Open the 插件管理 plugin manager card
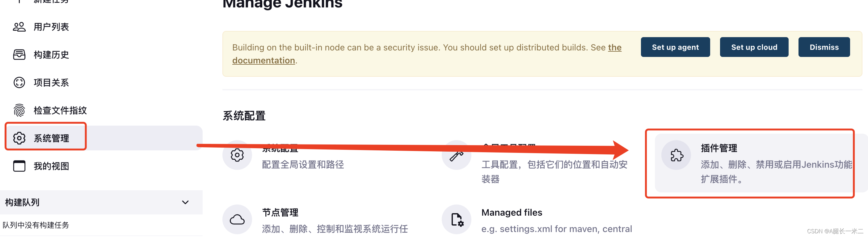The width and height of the screenshot is (868, 237). [755, 163]
